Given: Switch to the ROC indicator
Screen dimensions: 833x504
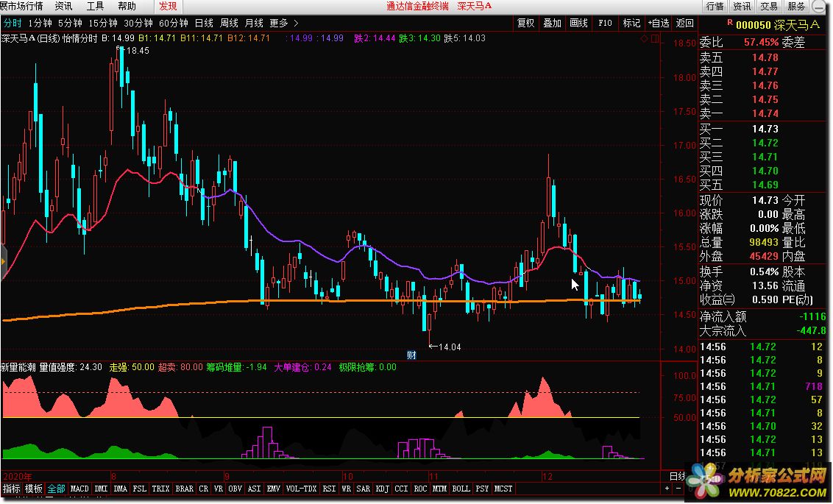Looking at the screenshot, I should (420, 489).
